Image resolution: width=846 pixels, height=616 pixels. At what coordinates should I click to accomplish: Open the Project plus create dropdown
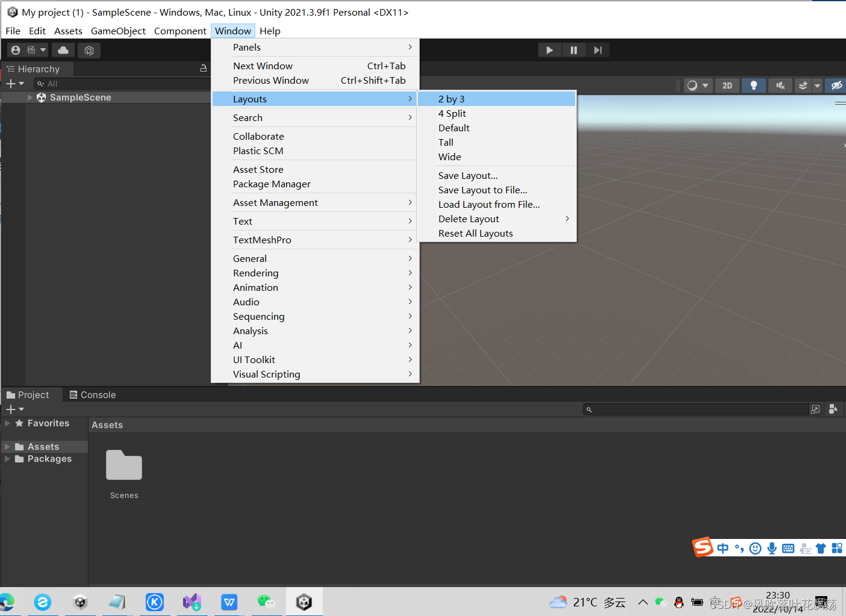[15, 409]
